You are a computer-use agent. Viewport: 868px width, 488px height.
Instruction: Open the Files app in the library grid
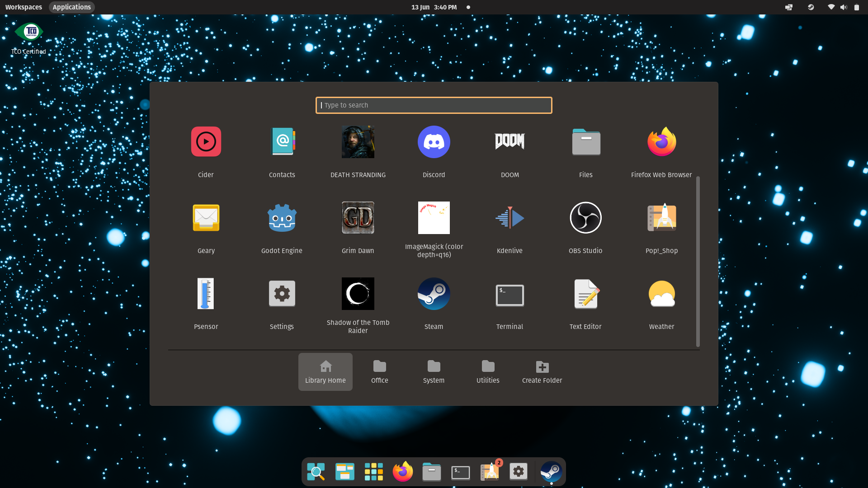pos(586,141)
